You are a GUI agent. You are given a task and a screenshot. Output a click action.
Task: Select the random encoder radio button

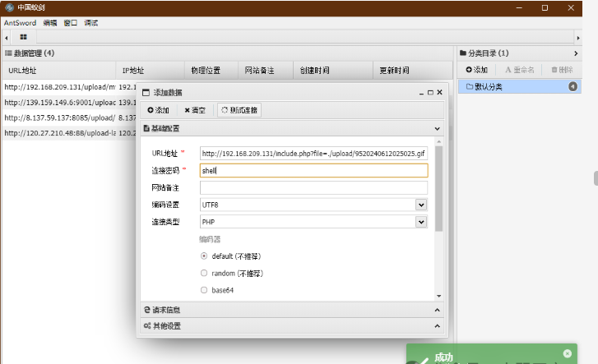[x=204, y=273]
